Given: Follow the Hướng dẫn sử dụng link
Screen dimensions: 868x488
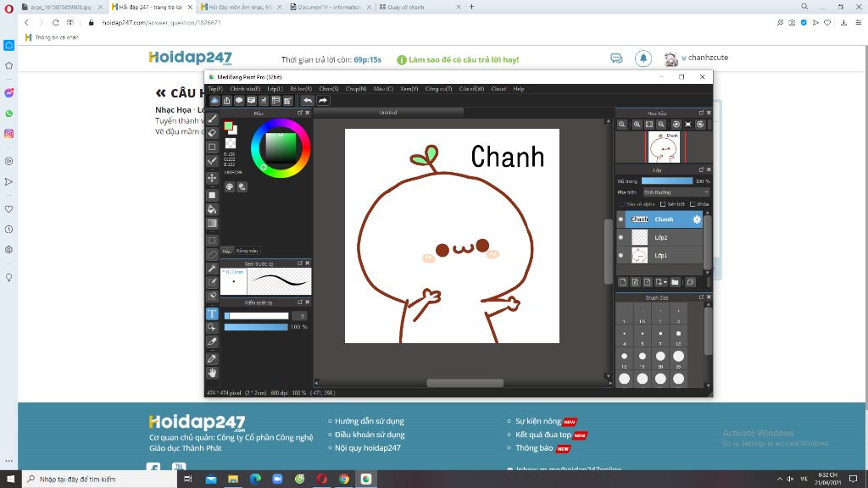Looking at the screenshot, I should 370,421.
